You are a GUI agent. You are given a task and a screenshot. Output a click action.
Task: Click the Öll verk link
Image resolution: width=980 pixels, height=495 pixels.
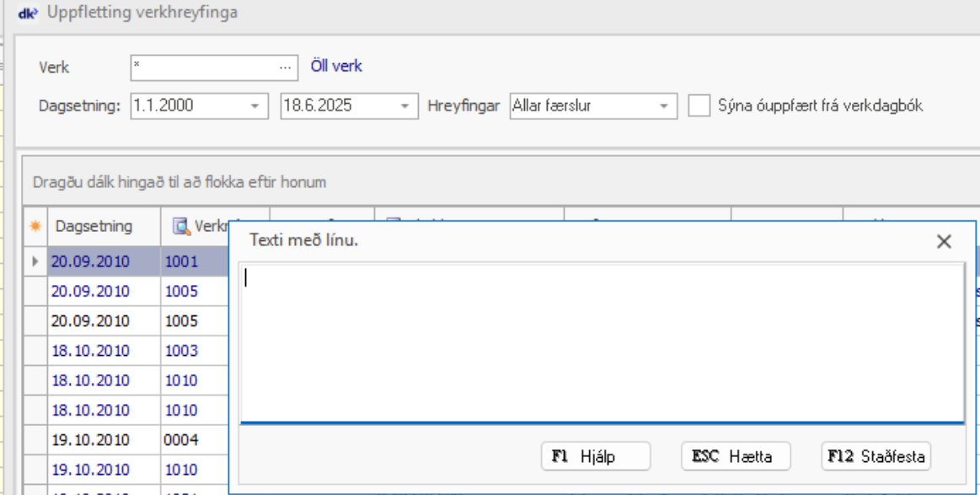click(x=336, y=66)
